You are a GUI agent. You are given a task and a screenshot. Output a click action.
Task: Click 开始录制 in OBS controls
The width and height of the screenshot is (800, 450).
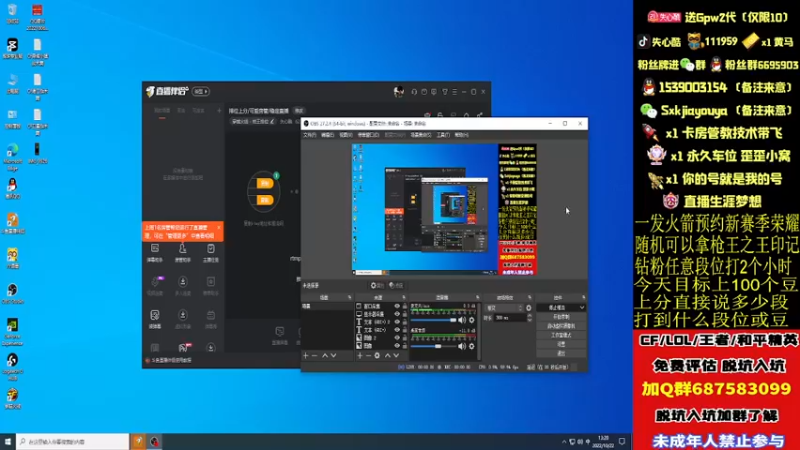click(561, 317)
